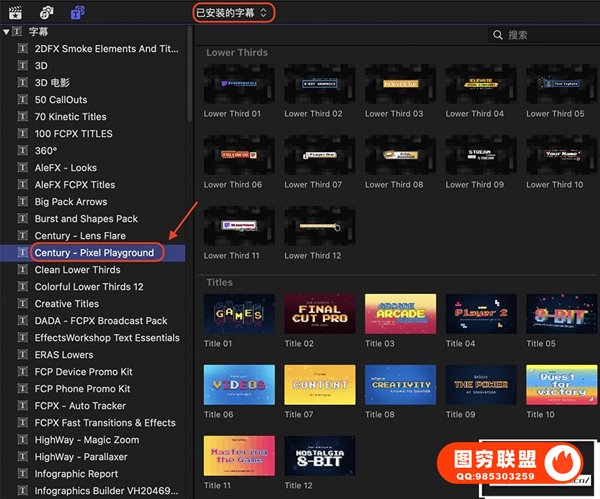Image resolution: width=600 pixels, height=499 pixels.
Task: Select HighWay - Magic Zoom category
Action: tap(87, 440)
